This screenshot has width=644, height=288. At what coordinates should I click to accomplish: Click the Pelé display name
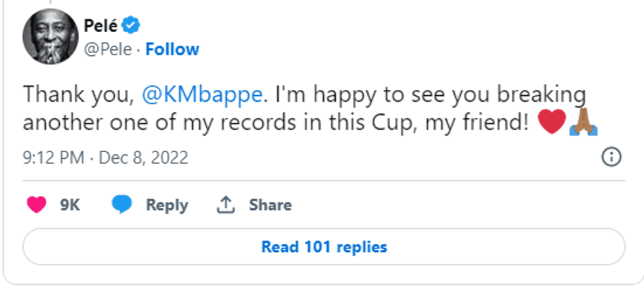101,26
